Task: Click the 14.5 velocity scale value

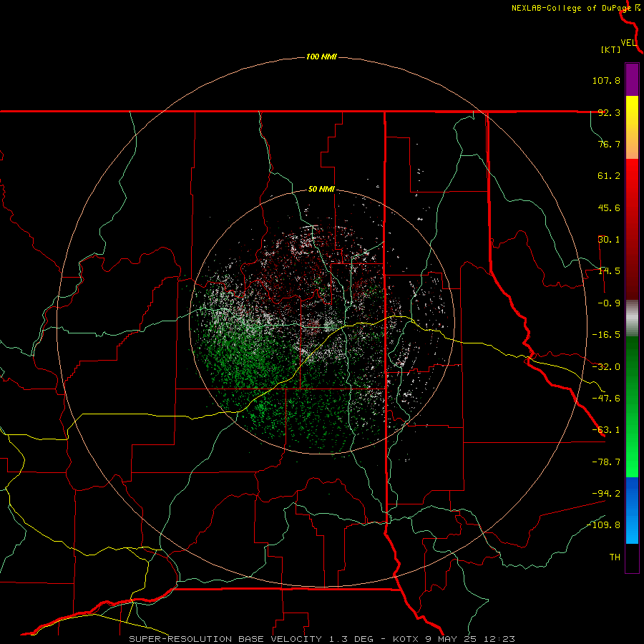Action: click(609, 271)
